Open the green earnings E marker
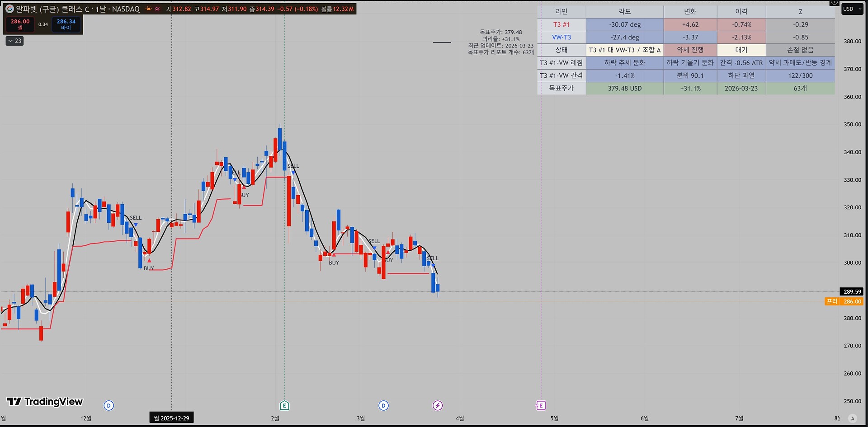Viewport: 868px width, 427px height. 284,405
